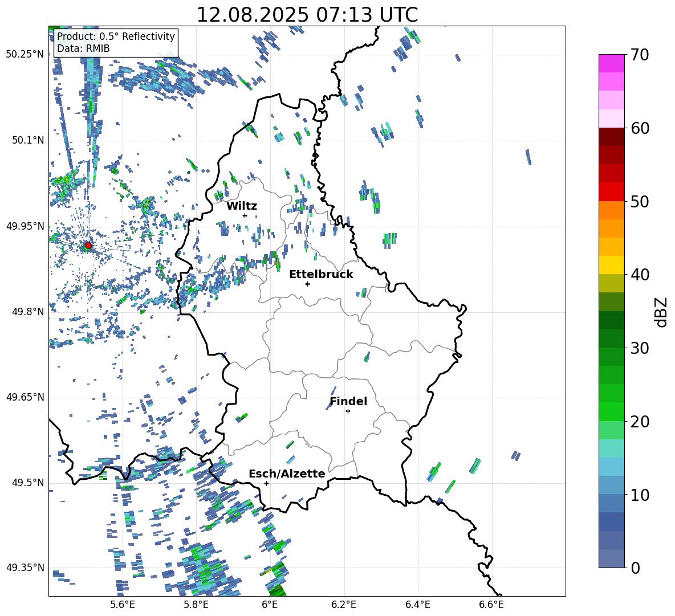This screenshot has width=675, height=616.
Task: Click the cross marker below Wiltz
Action: coord(245,215)
